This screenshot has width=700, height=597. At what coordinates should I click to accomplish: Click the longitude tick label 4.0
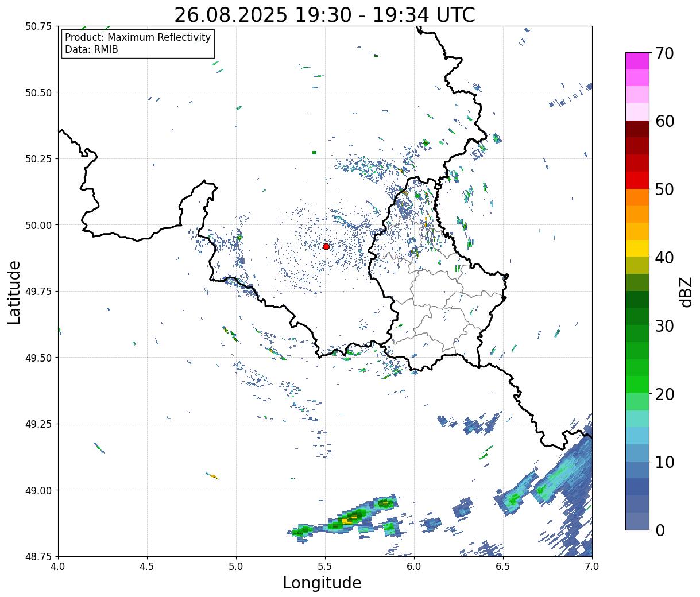pos(58,566)
